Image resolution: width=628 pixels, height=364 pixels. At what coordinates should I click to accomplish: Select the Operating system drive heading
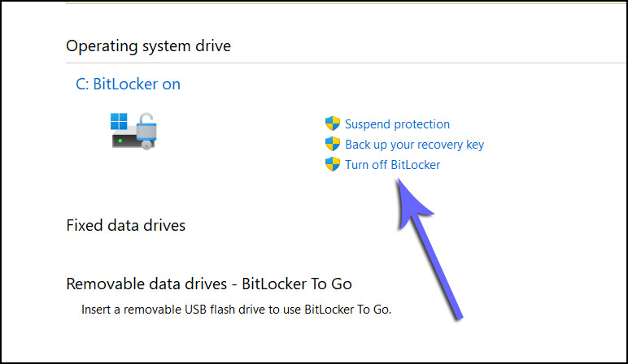click(x=148, y=45)
